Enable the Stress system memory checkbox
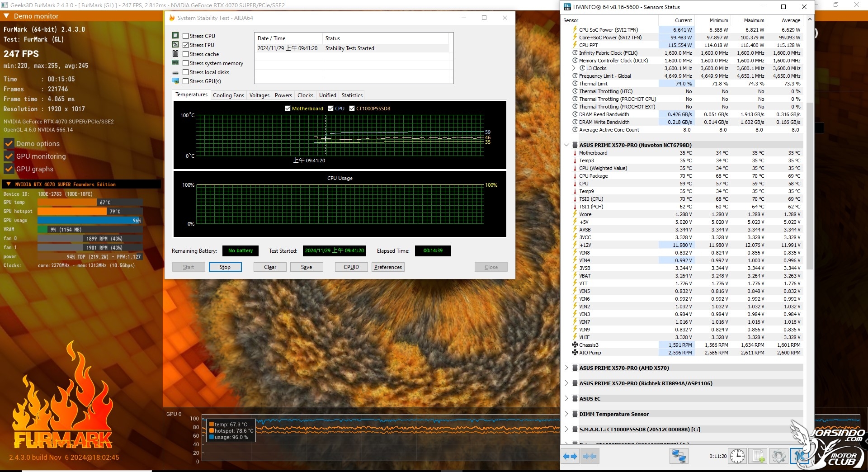The image size is (868, 472). 185,63
